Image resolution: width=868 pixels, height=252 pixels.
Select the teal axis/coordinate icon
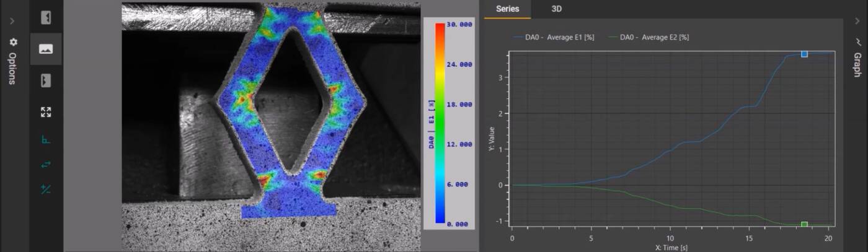coord(46,139)
